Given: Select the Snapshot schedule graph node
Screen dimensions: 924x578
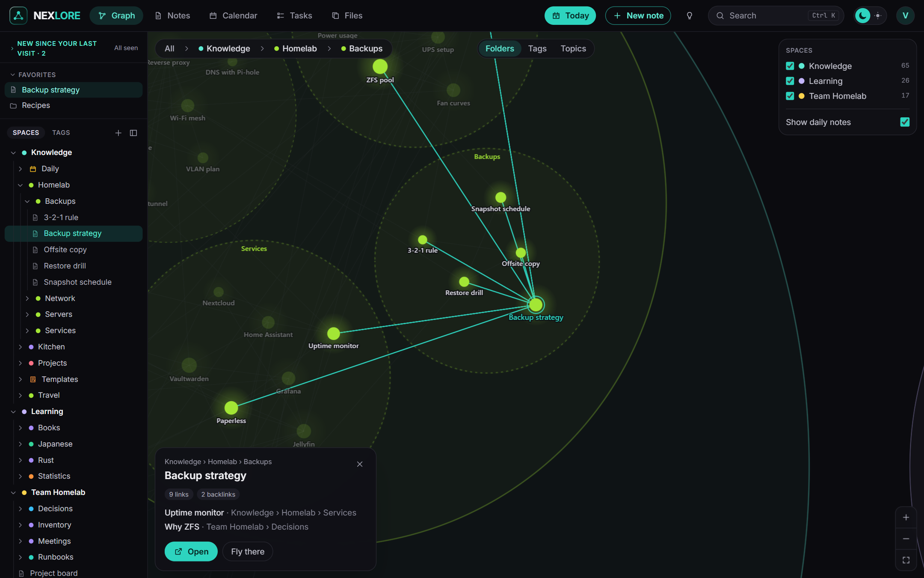Looking at the screenshot, I should pos(500,197).
